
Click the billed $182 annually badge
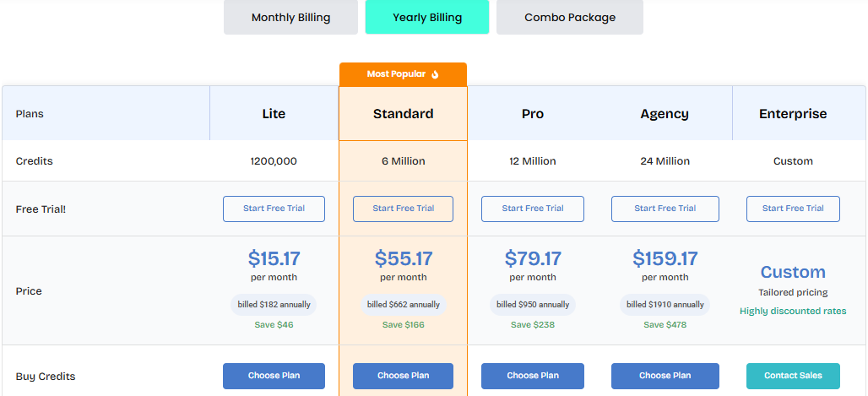point(274,305)
